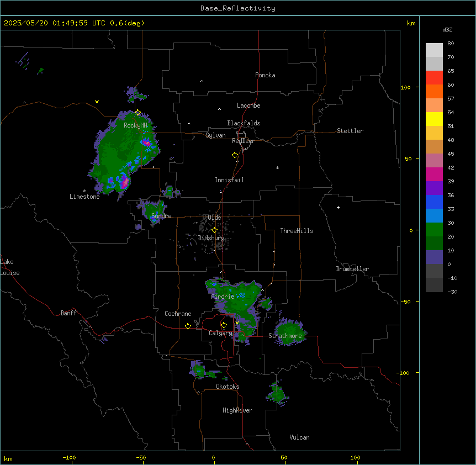Click the Okotoks label

pyautogui.click(x=228, y=387)
